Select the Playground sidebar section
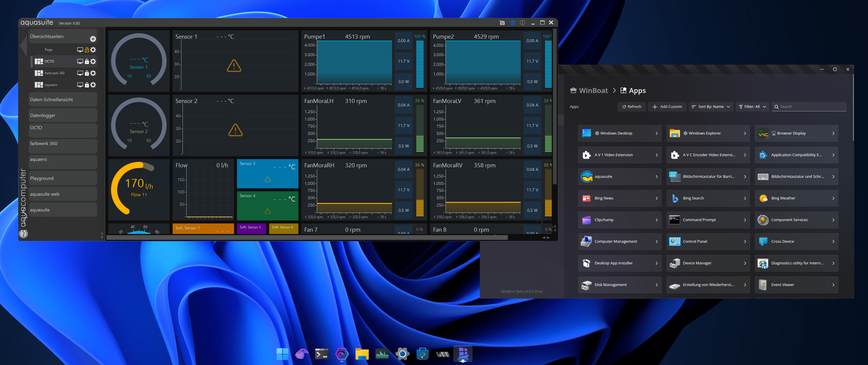The image size is (868, 365). 63,178
